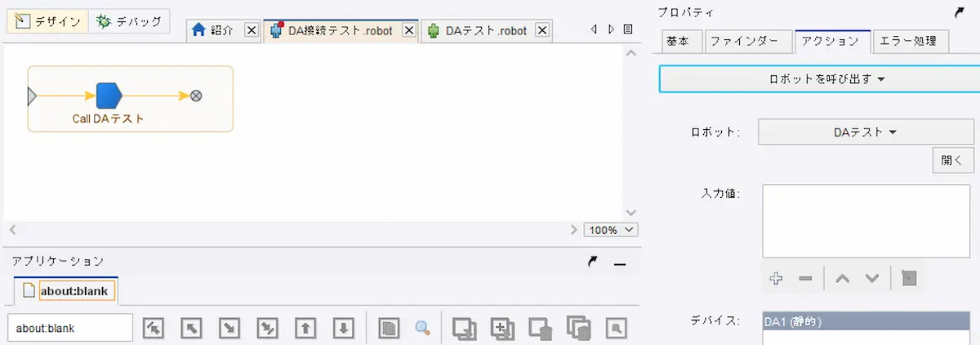980x345 pixels.
Task: Add an input value with plus icon
Action: point(777,279)
